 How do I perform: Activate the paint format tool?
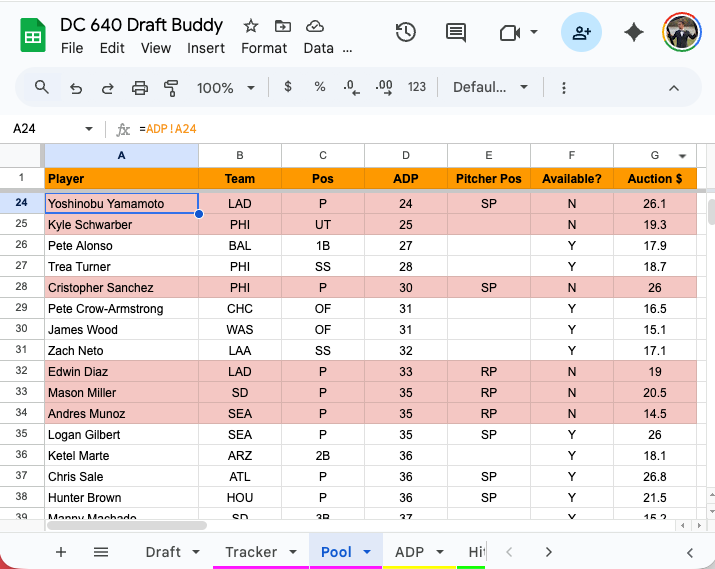pyautogui.click(x=171, y=88)
